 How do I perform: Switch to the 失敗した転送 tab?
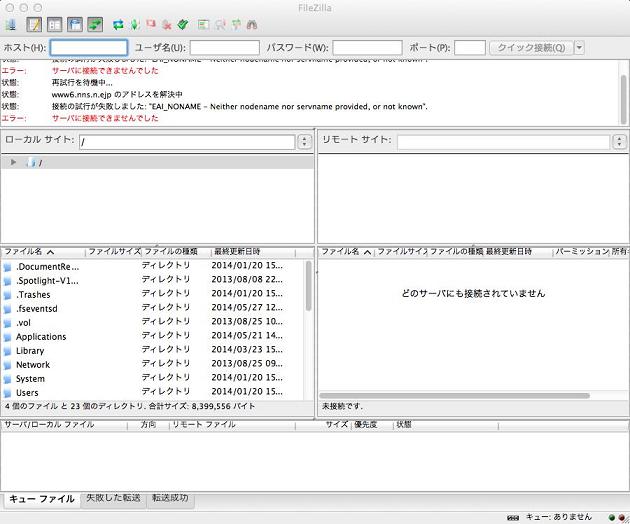111,498
